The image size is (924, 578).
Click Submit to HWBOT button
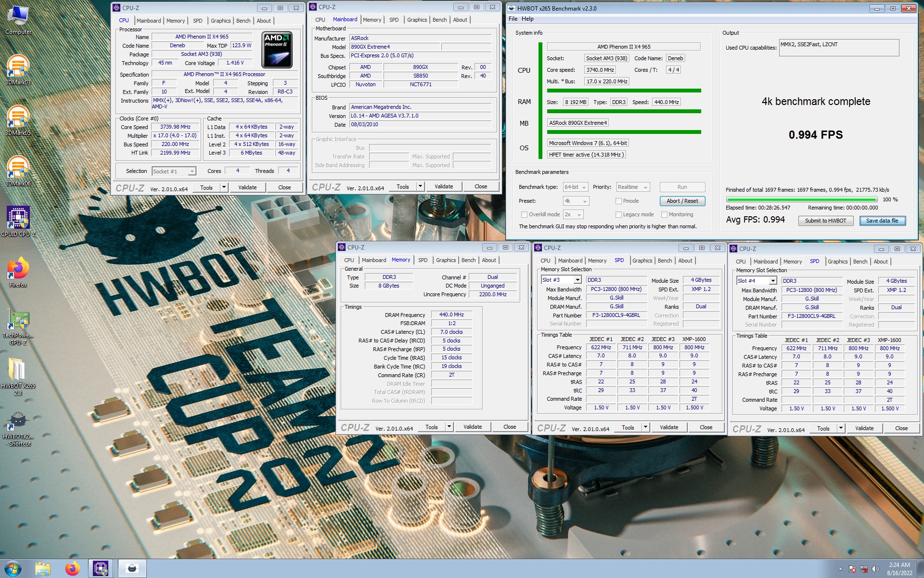[x=826, y=221]
